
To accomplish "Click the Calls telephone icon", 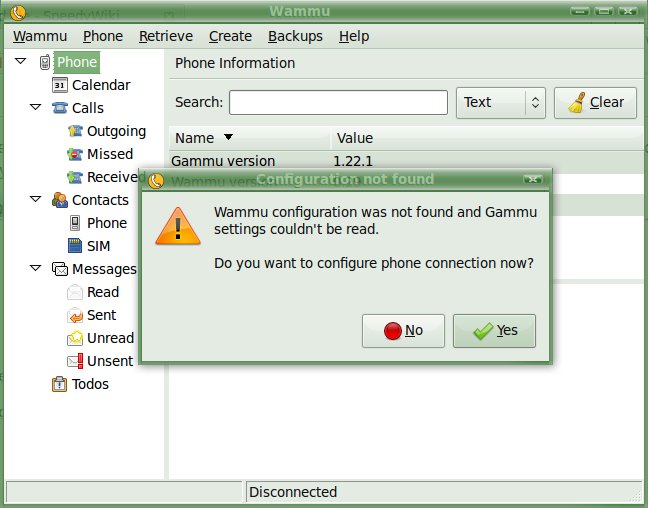I will [x=60, y=108].
